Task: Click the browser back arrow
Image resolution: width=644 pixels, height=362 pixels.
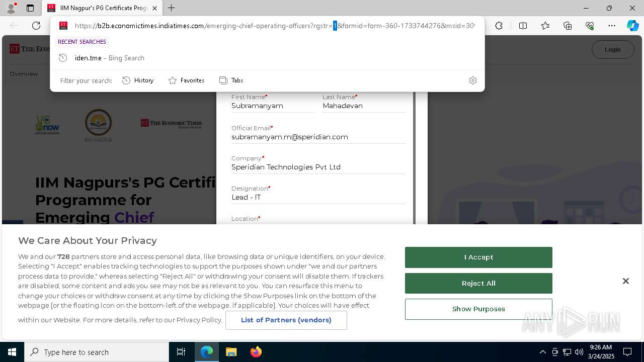Action: pos(14,26)
